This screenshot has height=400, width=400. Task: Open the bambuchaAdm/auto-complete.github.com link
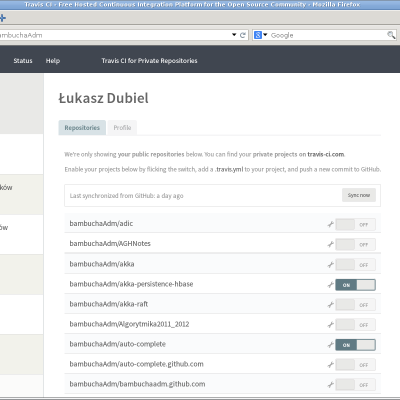137,364
